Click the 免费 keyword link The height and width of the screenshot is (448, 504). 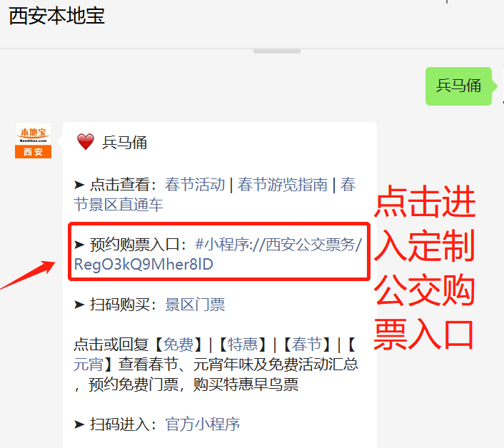pos(178,345)
